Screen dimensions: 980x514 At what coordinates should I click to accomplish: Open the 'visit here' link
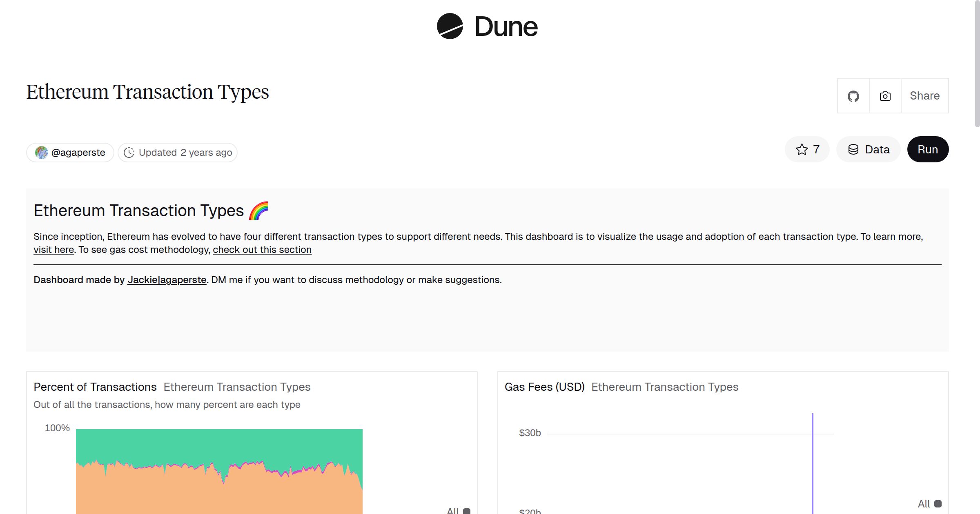53,249
